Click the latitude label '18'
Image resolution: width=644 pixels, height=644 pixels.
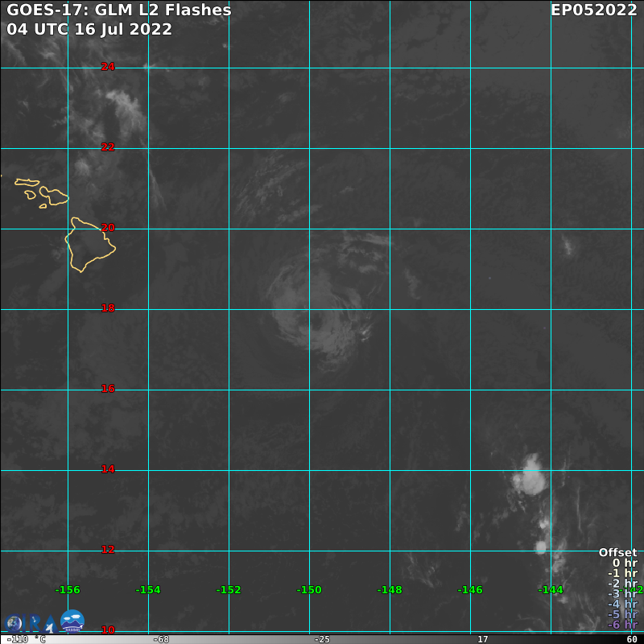[108, 308]
